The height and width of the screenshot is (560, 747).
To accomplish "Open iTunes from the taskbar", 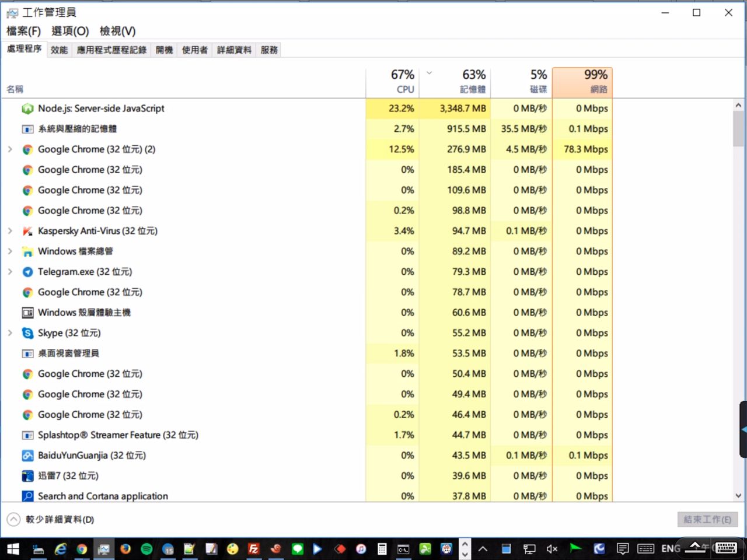I will pyautogui.click(x=361, y=549).
